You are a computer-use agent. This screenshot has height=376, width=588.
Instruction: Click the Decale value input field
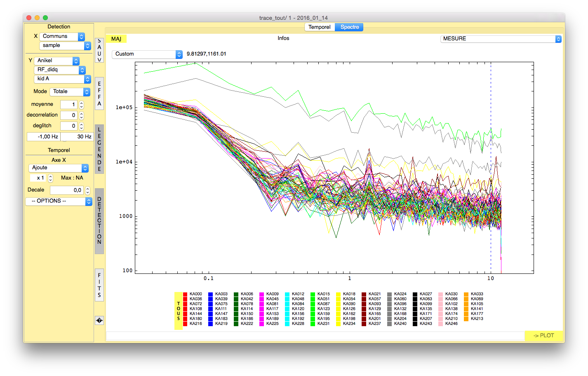[x=66, y=190]
